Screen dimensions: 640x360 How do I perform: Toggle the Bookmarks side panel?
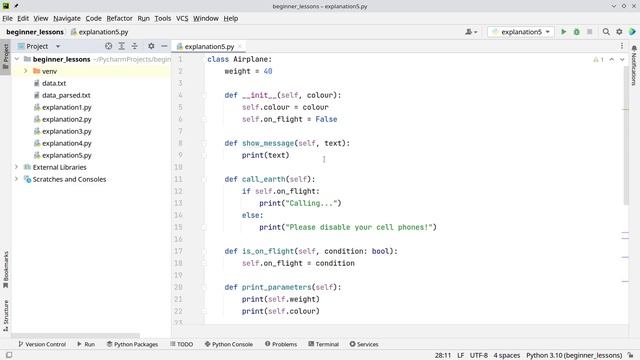[5, 269]
